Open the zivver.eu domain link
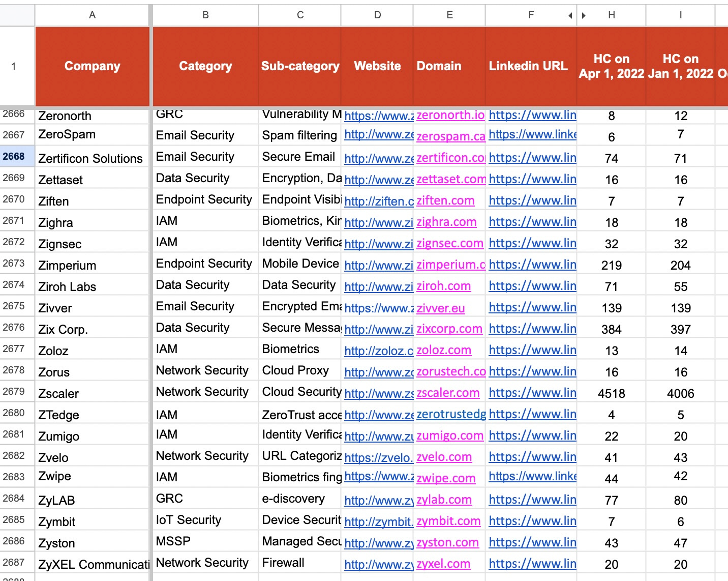Screen dimensions: 728x581 [x=440, y=308]
